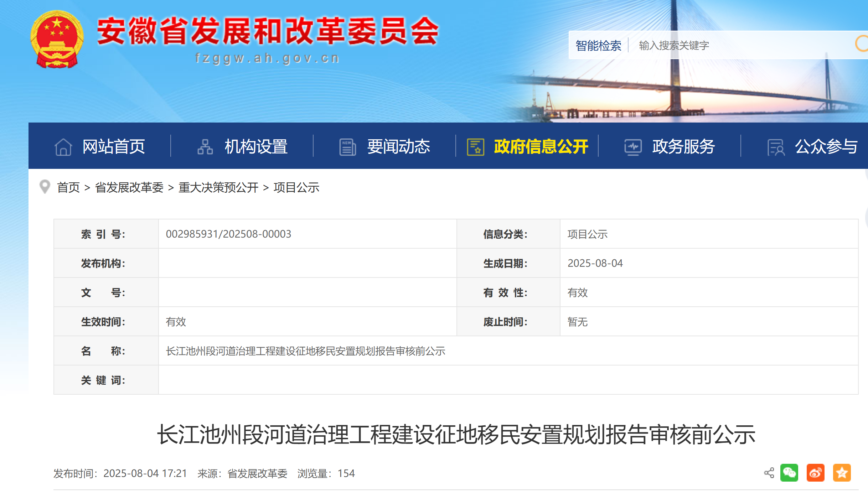Go to 首页 breadcrumb link

point(68,187)
